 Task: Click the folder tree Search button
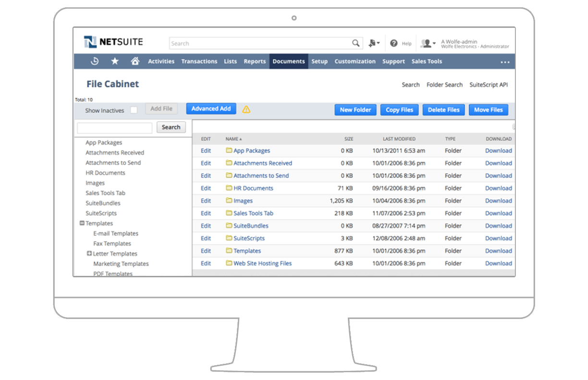click(x=171, y=127)
